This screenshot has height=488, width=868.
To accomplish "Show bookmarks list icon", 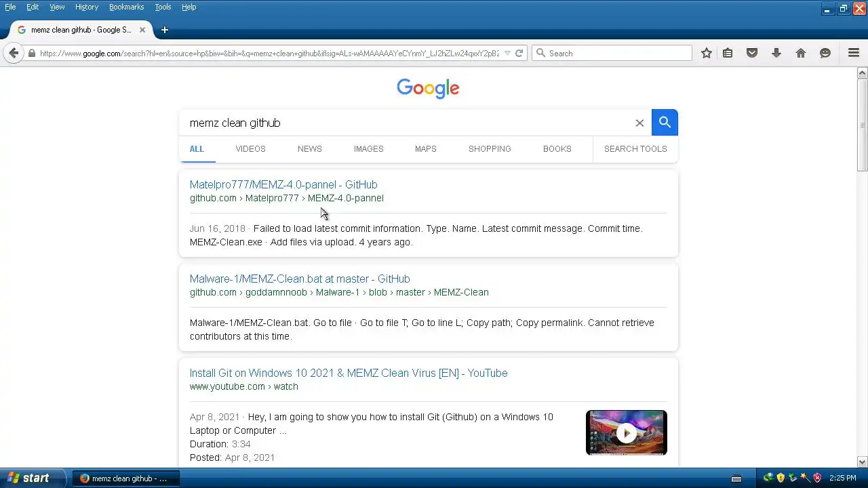I will (728, 53).
